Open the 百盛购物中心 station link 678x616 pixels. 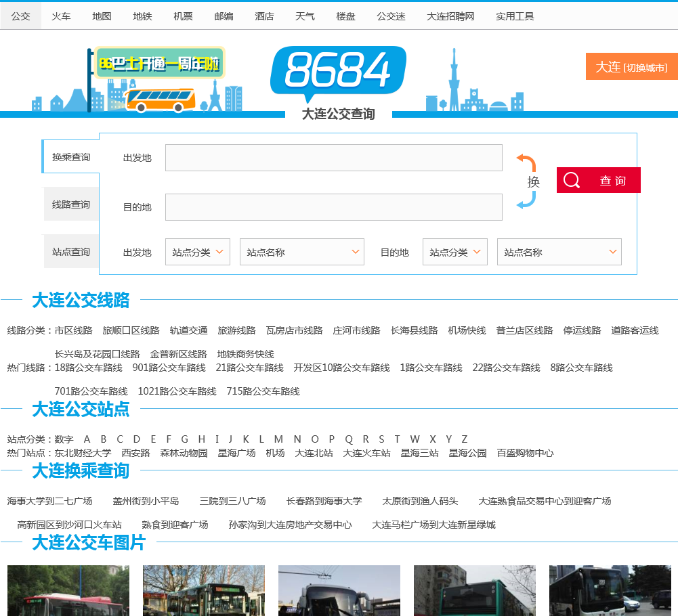[525, 453]
